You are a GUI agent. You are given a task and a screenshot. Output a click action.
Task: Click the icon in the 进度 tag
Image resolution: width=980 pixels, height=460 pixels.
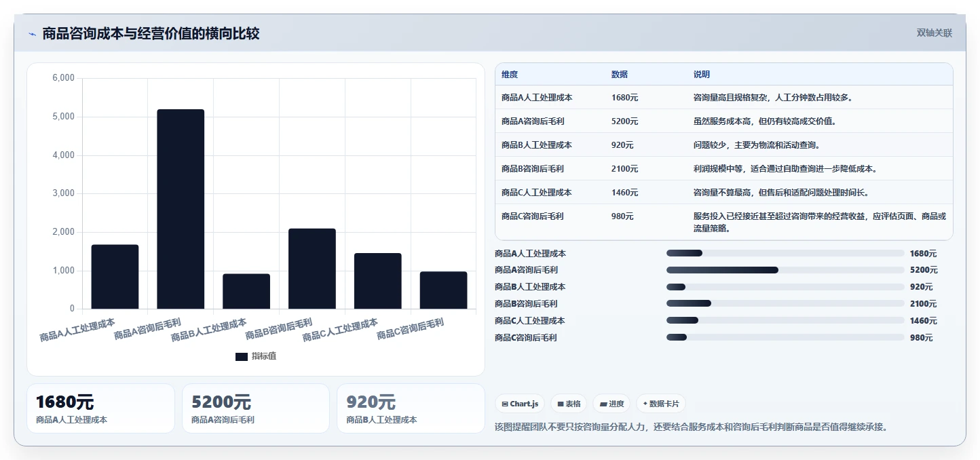coord(603,404)
